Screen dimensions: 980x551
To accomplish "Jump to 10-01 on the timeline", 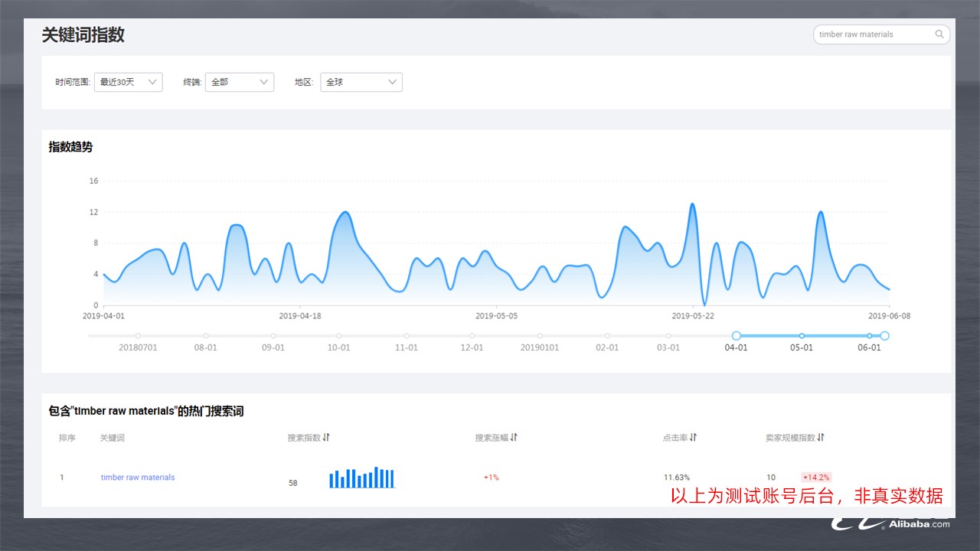I will [338, 336].
